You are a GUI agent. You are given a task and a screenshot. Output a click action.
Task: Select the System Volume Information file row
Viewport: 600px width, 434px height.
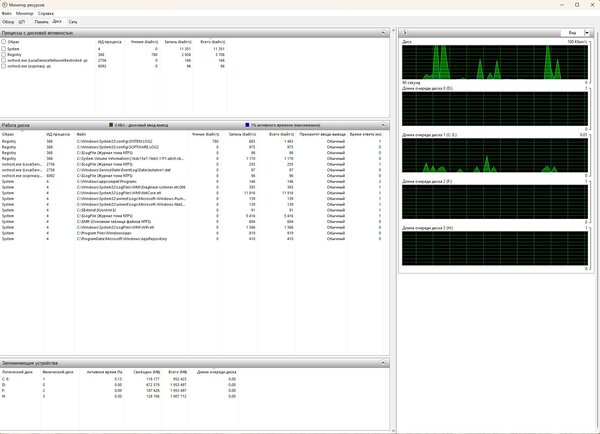click(x=191, y=158)
